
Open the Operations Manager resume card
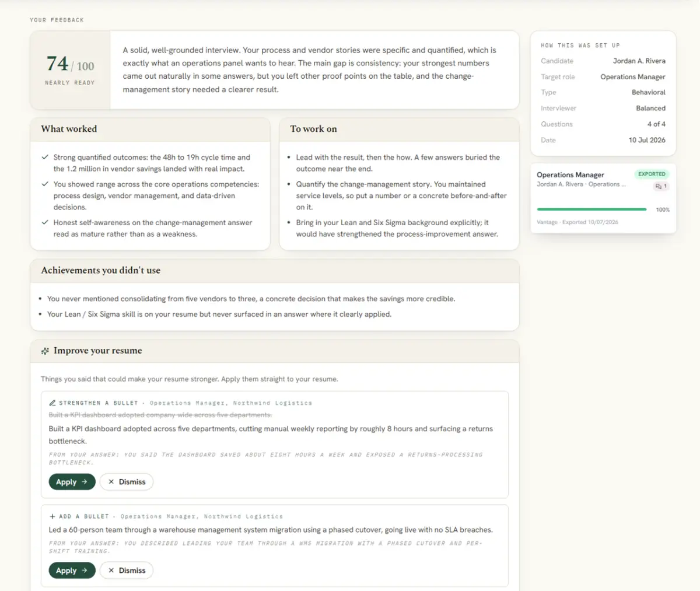click(x=603, y=198)
